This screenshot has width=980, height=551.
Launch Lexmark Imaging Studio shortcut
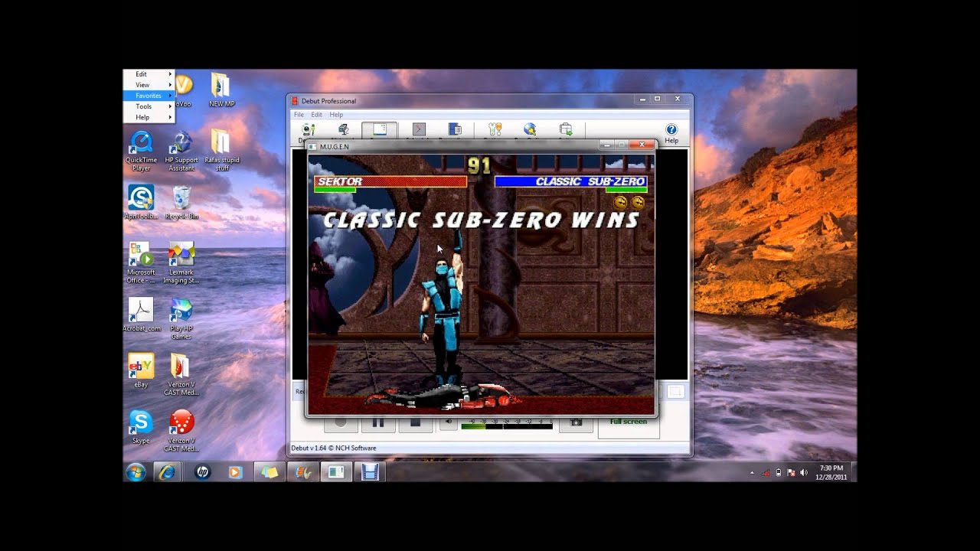[181, 262]
